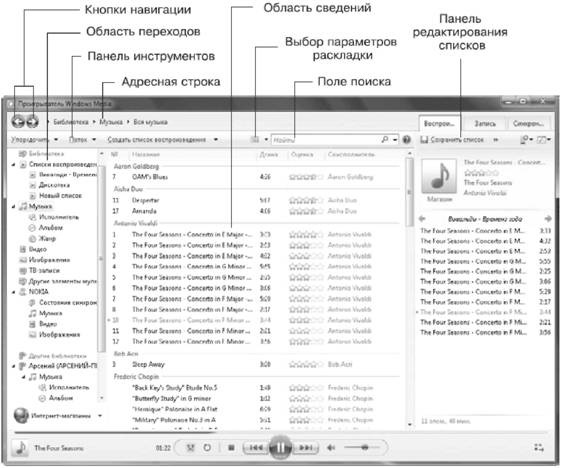Click the Магазин link under album art
The height and width of the screenshot is (468, 561).
pos(440,199)
